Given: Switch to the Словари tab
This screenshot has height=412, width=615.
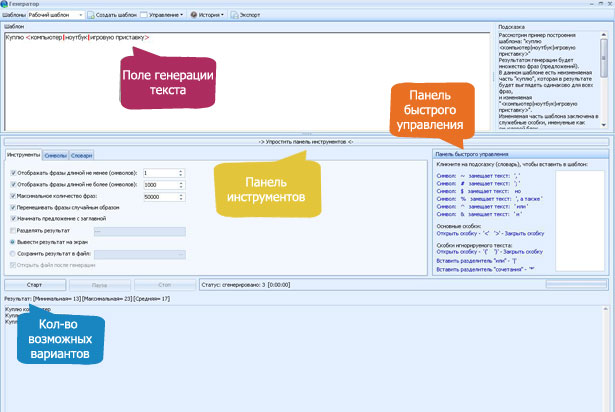Looking at the screenshot, I should (x=82, y=155).
